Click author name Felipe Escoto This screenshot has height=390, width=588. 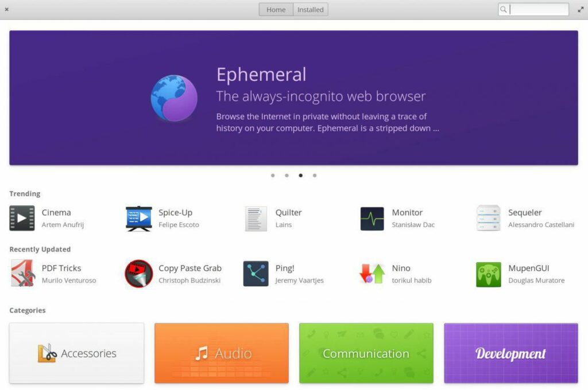click(x=179, y=225)
